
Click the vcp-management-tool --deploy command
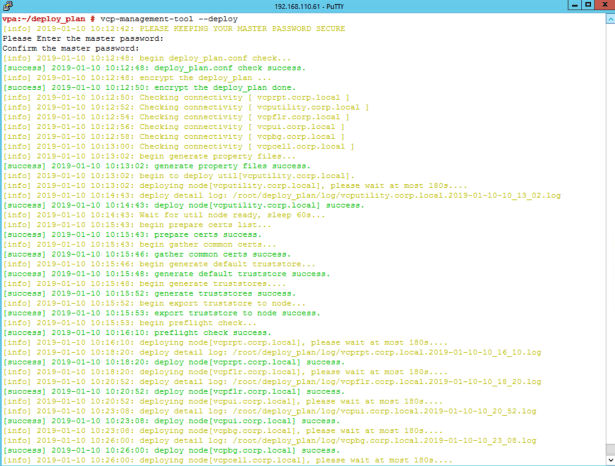point(154,19)
